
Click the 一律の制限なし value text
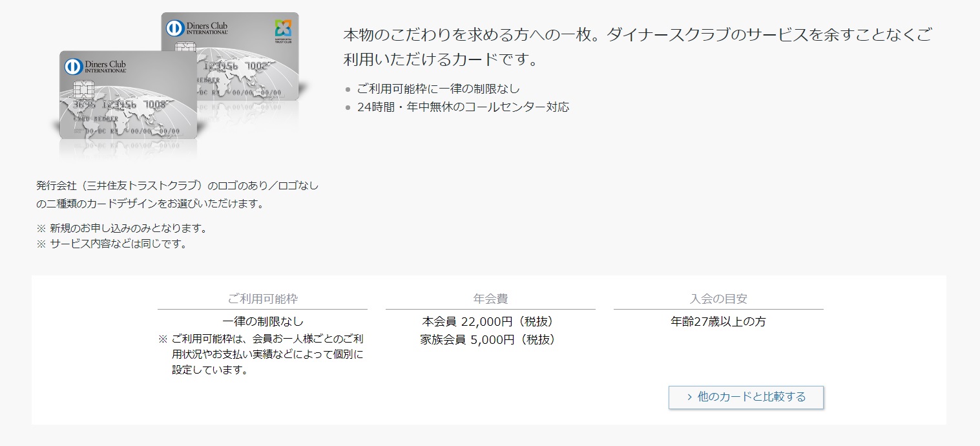(x=263, y=321)
